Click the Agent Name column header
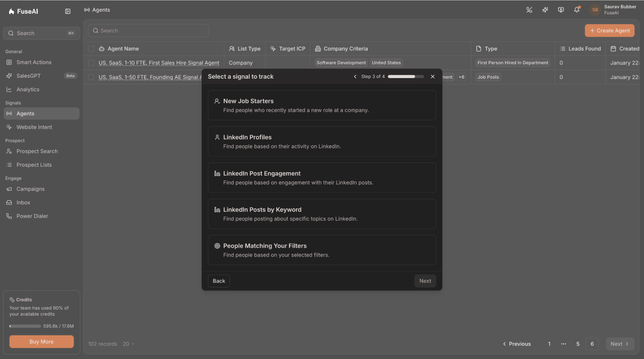This screenshot has height=359, width=644. pyautogui.click(x=123, y=49)
